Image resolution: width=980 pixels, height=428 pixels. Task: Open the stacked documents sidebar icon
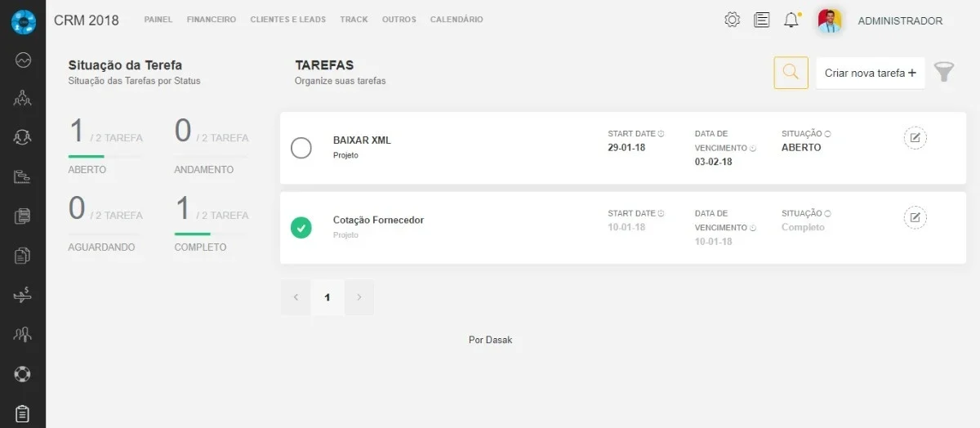tap(23, 216)
